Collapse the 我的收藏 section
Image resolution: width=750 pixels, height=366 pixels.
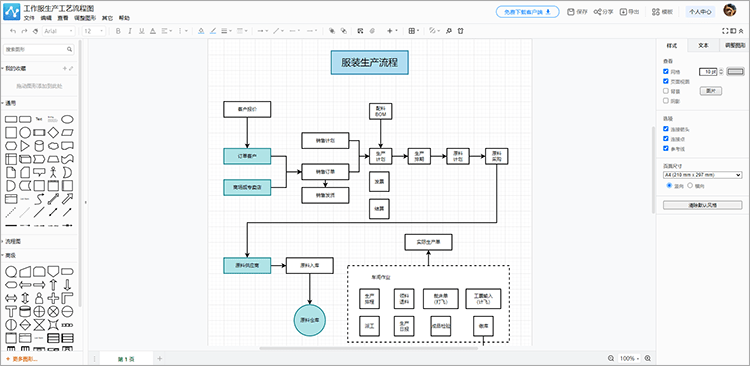[14, 68]
